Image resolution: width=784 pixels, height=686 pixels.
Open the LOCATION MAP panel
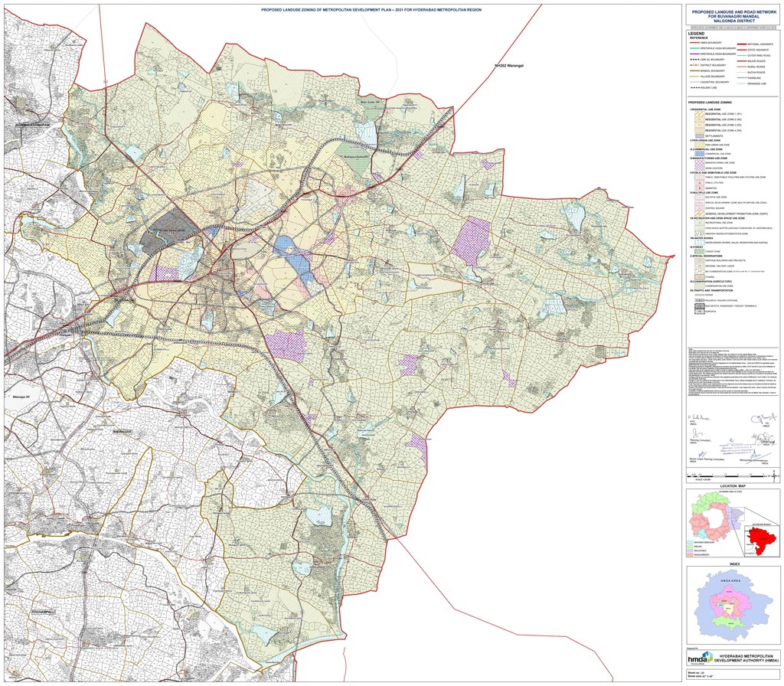point(733,485)
